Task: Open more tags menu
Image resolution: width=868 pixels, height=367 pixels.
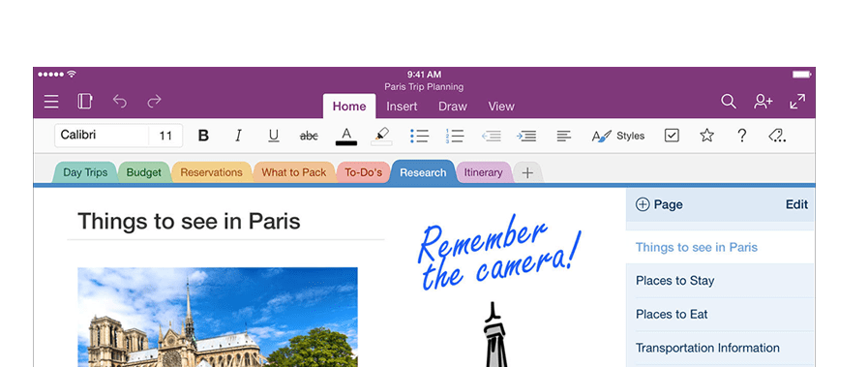Action: (x=777, y=136)
